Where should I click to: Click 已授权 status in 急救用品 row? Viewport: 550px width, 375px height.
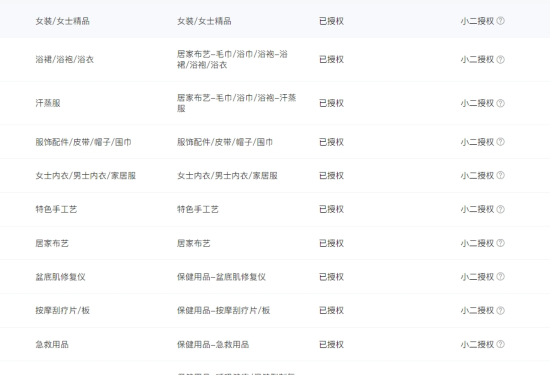pos(331,344)
